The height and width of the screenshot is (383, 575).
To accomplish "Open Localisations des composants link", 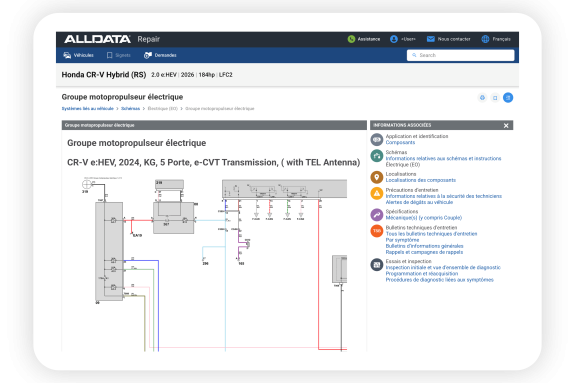I will click(421, 180).
